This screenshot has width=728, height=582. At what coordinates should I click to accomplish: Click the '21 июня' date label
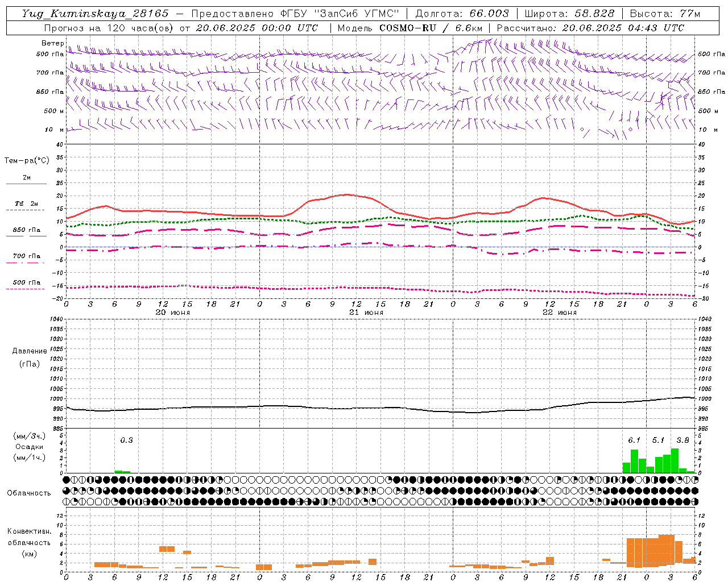366,313
